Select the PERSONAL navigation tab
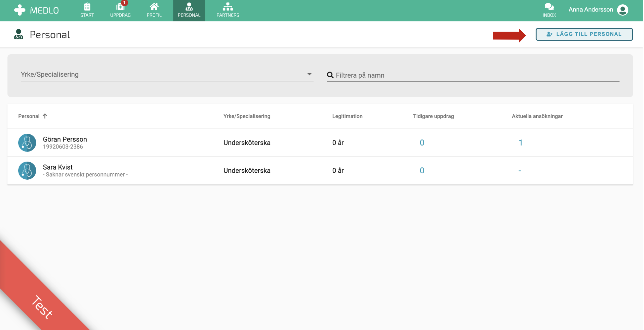 189,11
